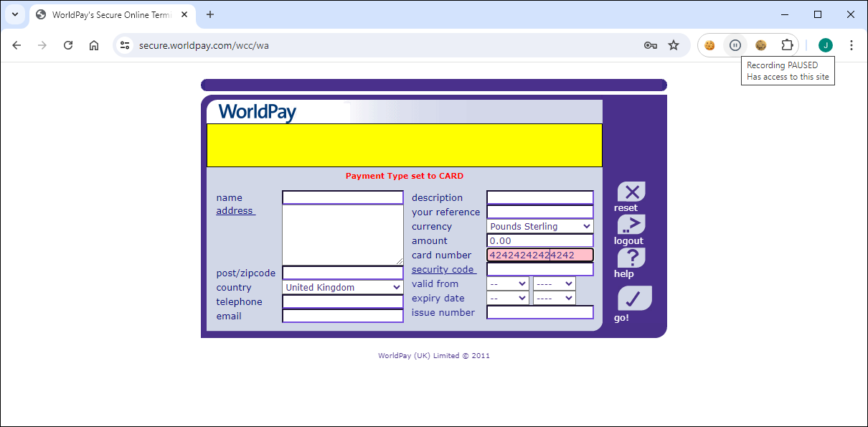The image size is (868, 427).
Task: Click the reset X icon
Action: [631, 192]
